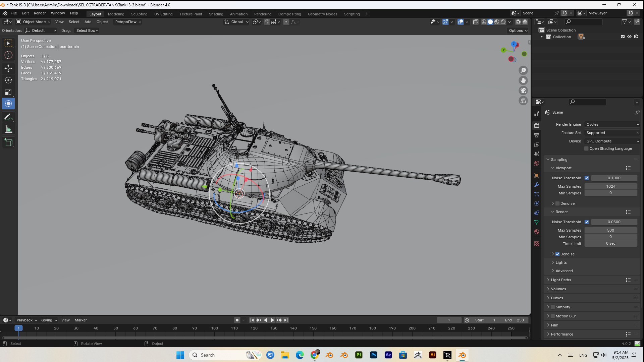
Task: Toggle Viewport Noise Threshold checkbox
Action: (587, 178)
